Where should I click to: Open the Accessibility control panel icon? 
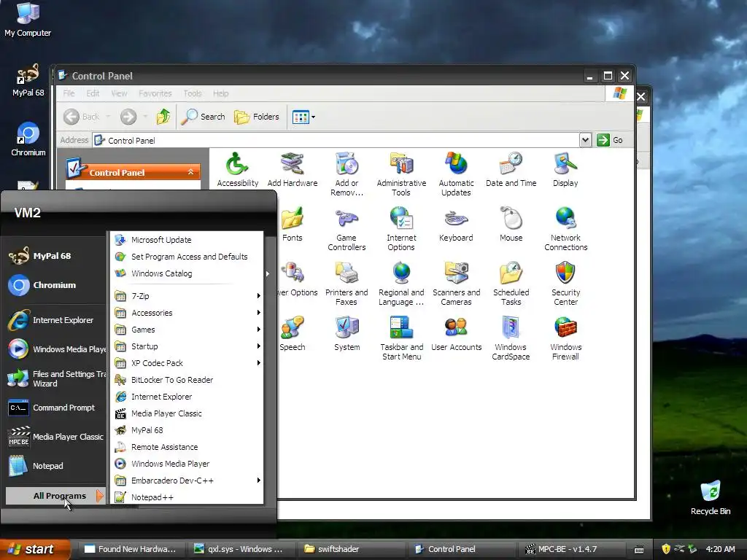pyautogui.click(x=237, y=169)
